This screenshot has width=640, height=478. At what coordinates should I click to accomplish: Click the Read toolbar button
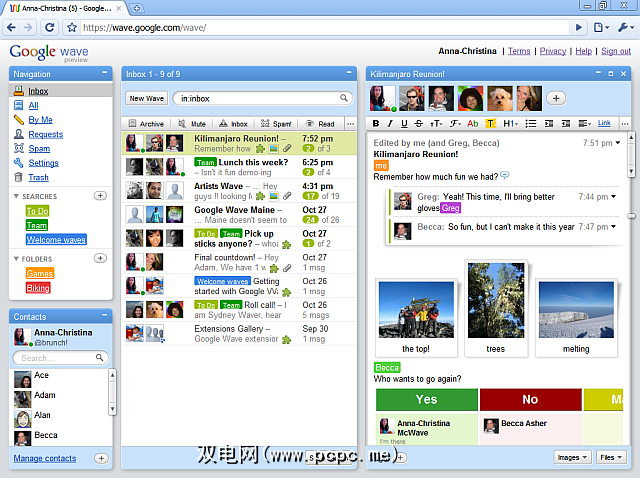click(320, 124)
